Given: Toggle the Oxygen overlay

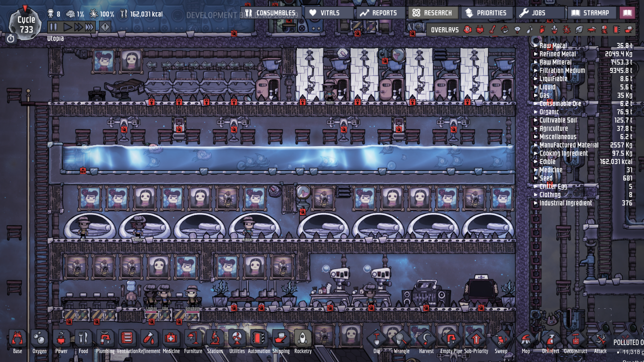Looking at the screenshot, I should [x=468, y=30].
